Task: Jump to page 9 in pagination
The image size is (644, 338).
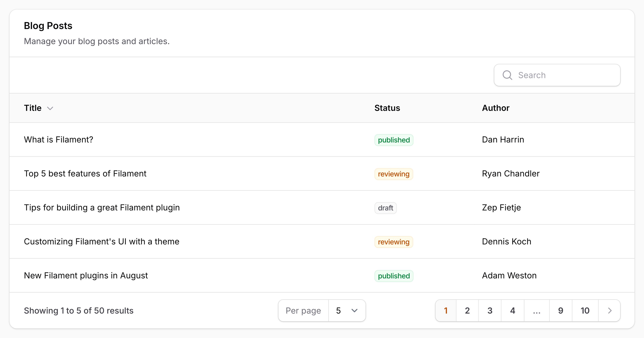Action: 561,311
